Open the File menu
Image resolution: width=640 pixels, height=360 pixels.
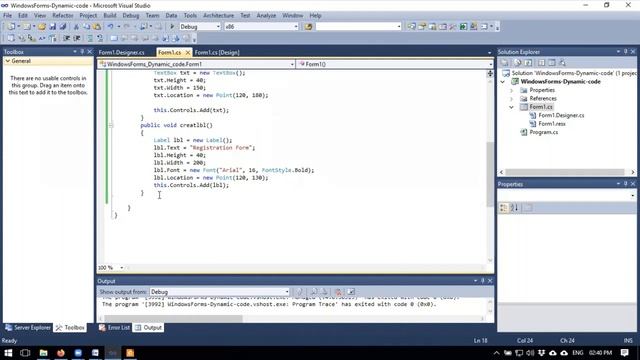(7, 16)
